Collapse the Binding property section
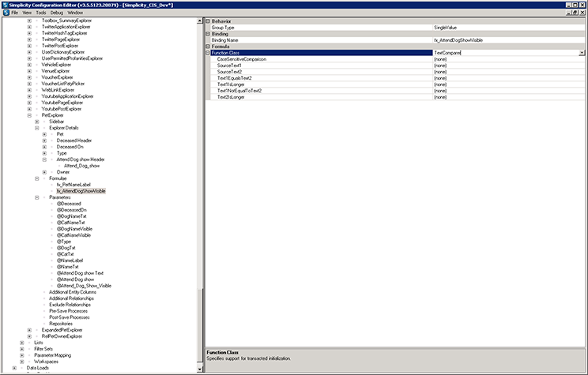 (x=208, y=34)
